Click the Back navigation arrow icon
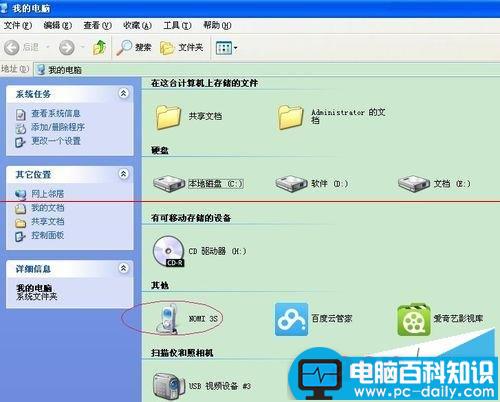 (12, 48)
